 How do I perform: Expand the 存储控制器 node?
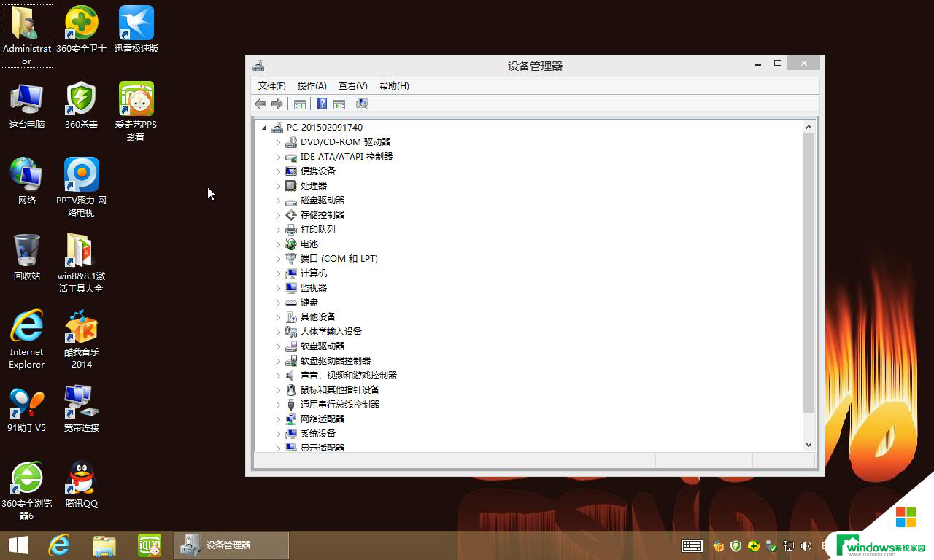tap(278, 215)
